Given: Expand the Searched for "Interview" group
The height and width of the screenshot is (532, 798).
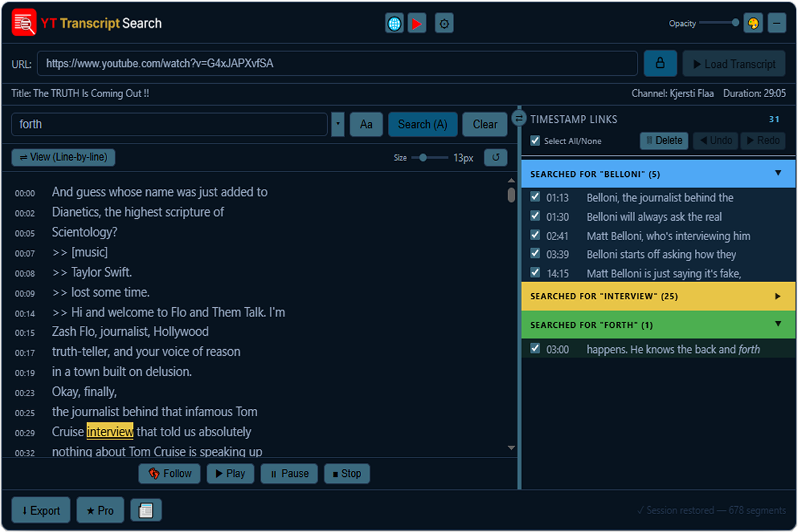Looking at the screenshot, I should coord(658,296).
